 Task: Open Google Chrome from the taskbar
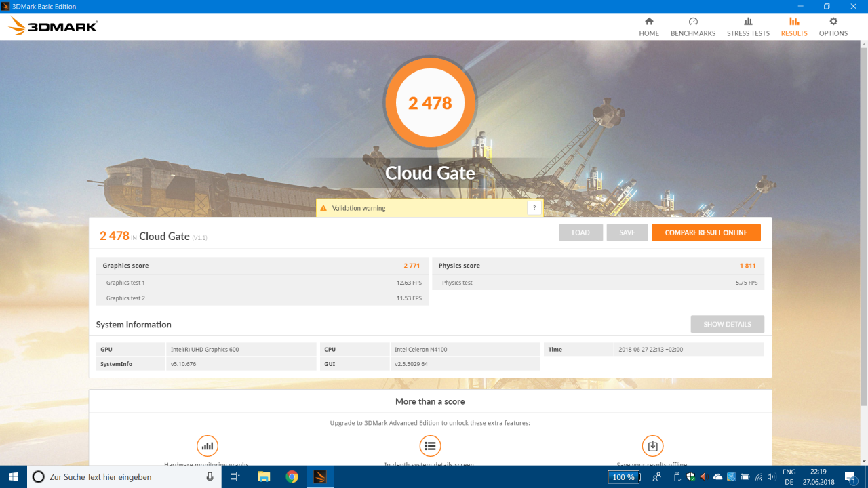click(292, 477)
